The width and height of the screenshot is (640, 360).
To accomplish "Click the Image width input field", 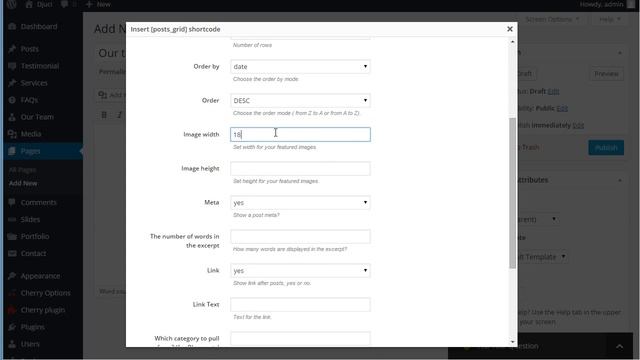I will 300,134.
